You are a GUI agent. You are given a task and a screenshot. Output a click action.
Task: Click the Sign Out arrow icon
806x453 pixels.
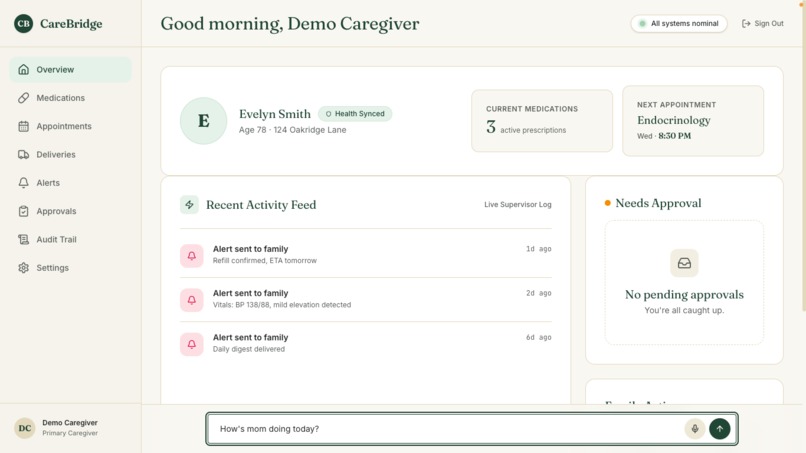coord(746,24)
